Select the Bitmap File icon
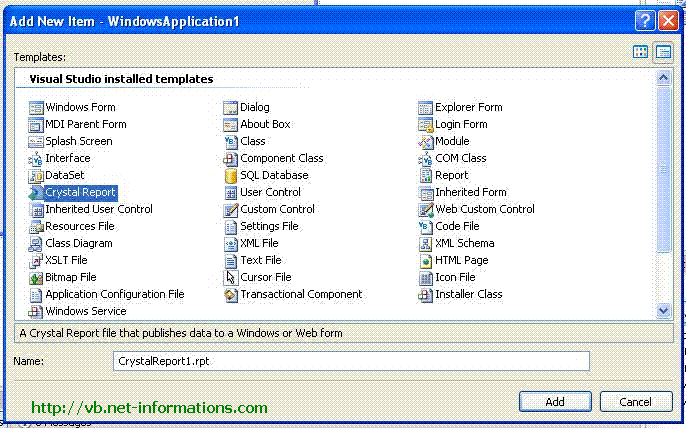 (x=36, y=278)
